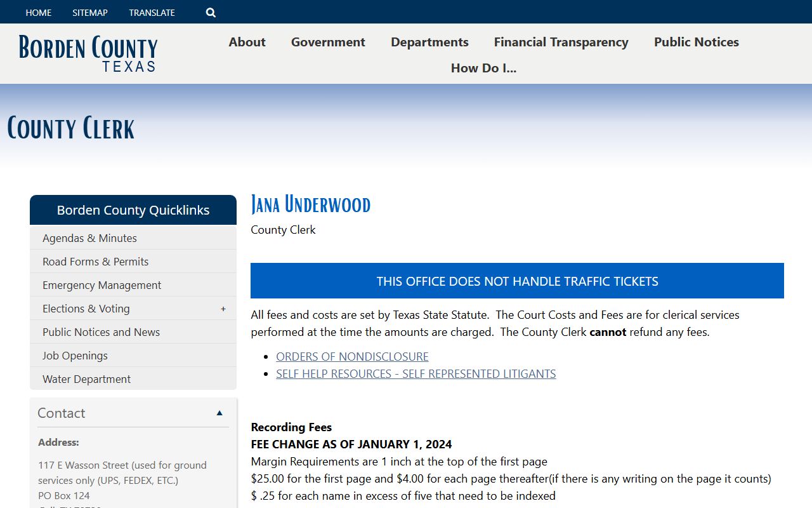Go to HOME in top bar
Image resolution: width=812 pixels, height=508 pixels.
coord(39,12)
